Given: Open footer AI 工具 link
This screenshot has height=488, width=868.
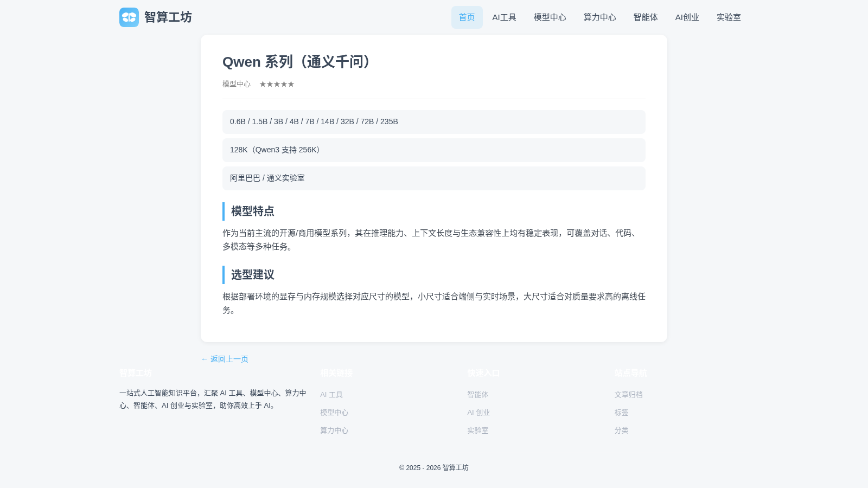Looking at the screenshot, I should click(331, 395).
